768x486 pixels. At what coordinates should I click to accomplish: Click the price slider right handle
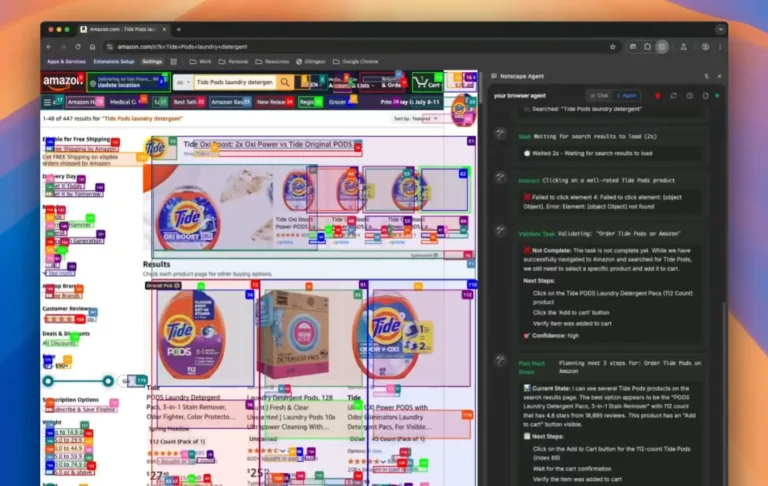click(x=108, y=381)
